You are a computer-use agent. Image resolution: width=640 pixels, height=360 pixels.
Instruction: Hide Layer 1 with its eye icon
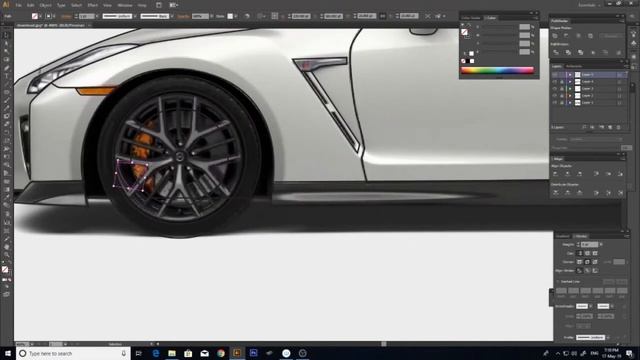point(554,102)
